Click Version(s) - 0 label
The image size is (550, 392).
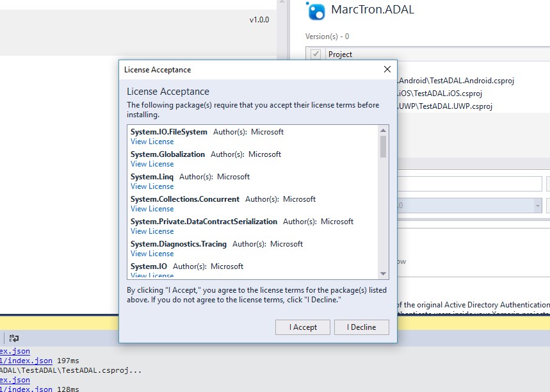(x=327, y=37)
